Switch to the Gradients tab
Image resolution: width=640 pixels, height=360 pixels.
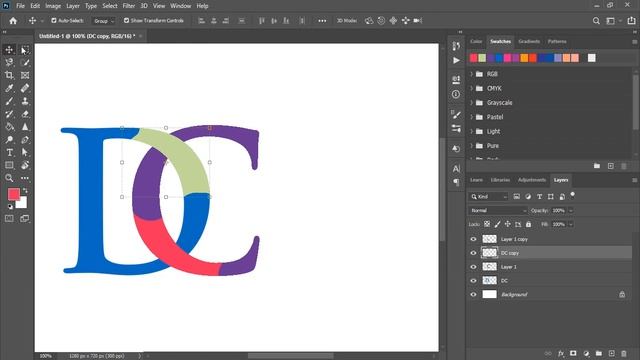(x=529, y=41)
